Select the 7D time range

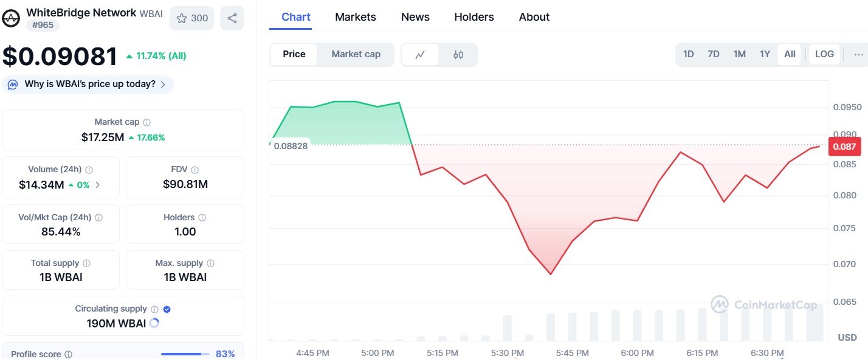714,54
